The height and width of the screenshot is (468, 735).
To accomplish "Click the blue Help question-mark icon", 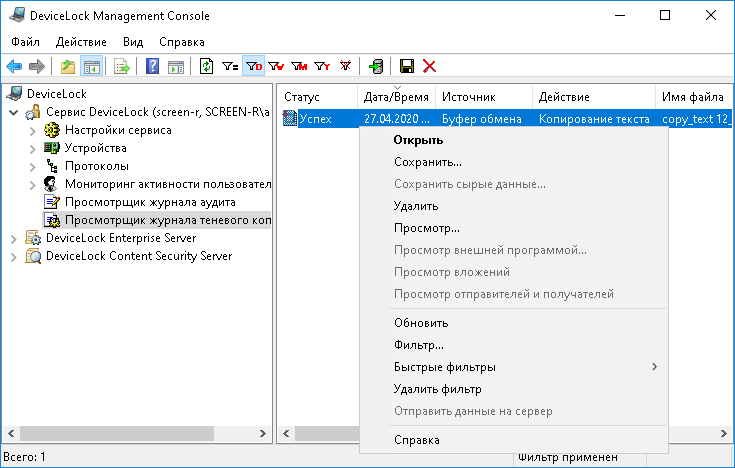I will pyautogui.click(x=153, y=66).
